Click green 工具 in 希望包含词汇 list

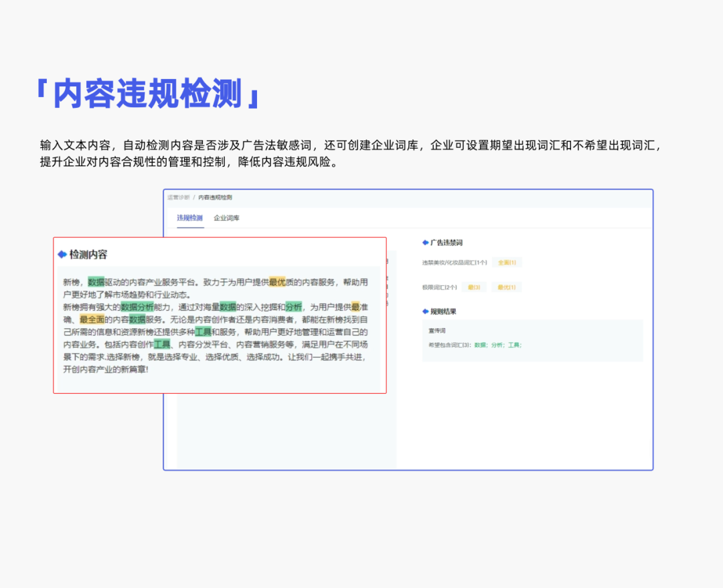coord(513,345)
